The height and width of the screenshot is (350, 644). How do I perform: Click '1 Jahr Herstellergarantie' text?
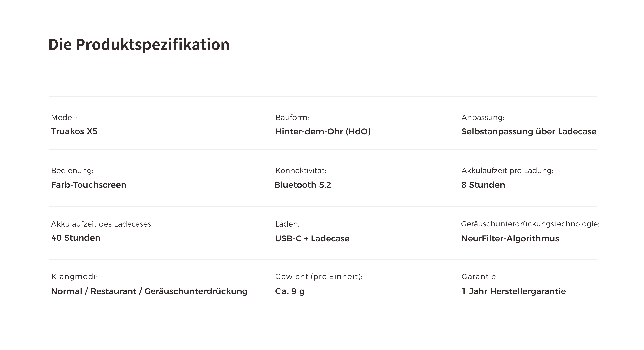(x=513, y=291)
